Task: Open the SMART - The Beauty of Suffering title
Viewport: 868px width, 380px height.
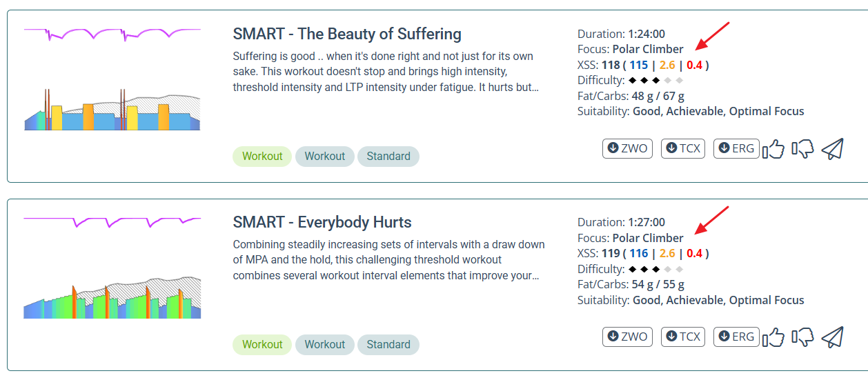Action: click(347, 34)
